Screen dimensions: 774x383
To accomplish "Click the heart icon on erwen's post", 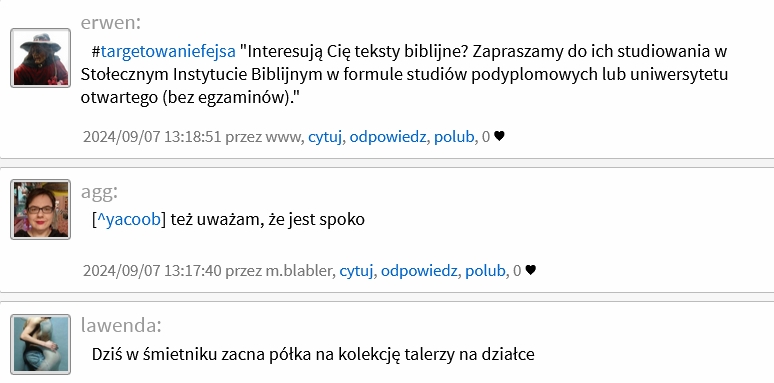I will [499, 136].
